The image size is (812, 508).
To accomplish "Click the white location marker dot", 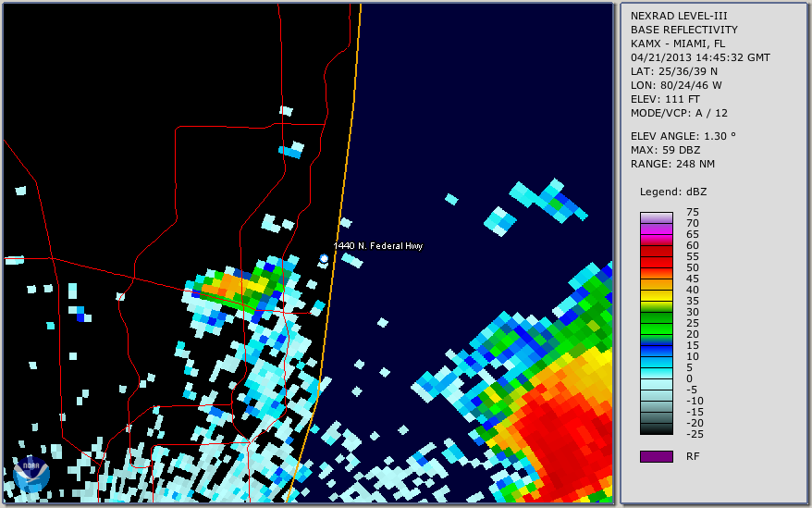I will pyautogui.click(x=324, y=258).
